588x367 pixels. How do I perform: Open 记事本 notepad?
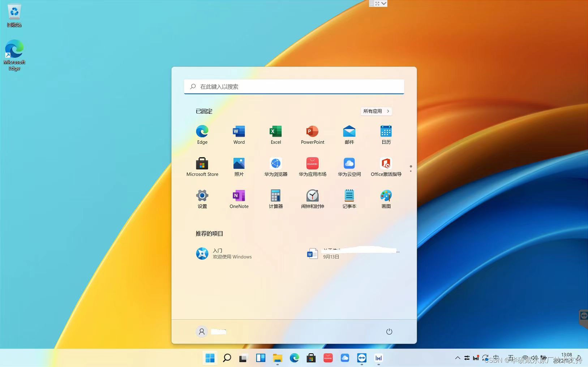(349, 199)
